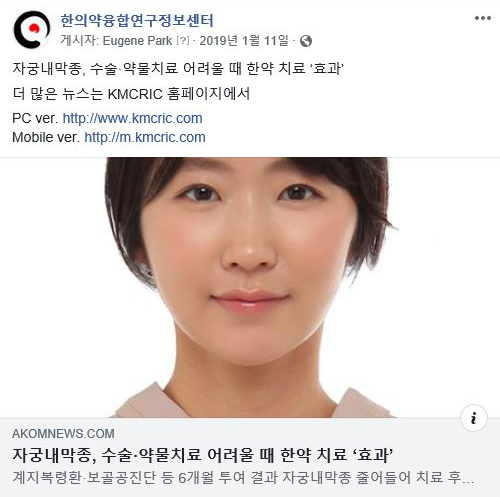Click the page's circular profile logo
500x497 pixels.
32,30
